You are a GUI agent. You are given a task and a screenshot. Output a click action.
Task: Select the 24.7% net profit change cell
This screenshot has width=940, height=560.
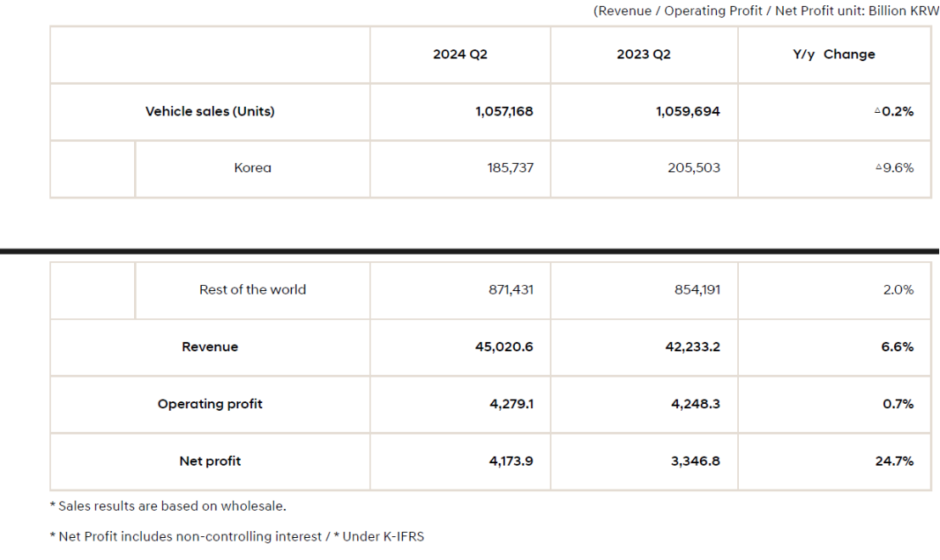click(x=894, y=462)
